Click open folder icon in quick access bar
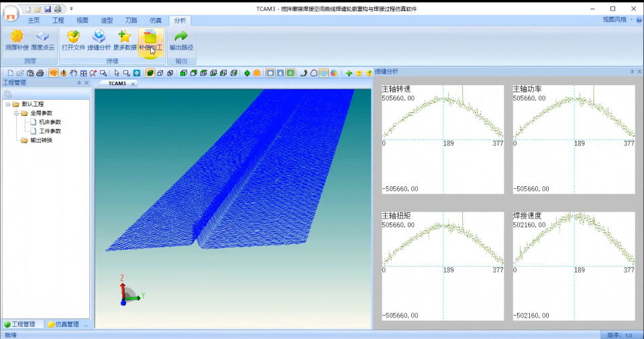644x339 pixels. click(x=38, y=9)
